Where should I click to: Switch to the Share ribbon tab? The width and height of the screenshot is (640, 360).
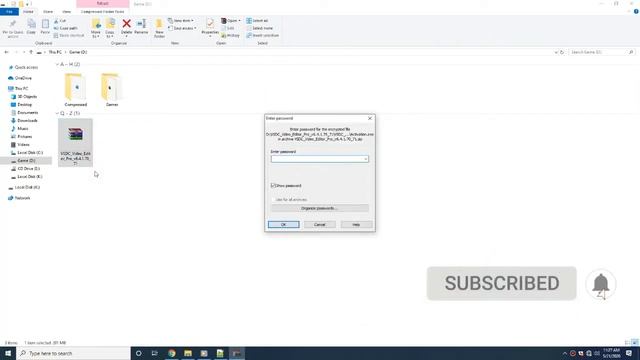(x=48, y=12)
